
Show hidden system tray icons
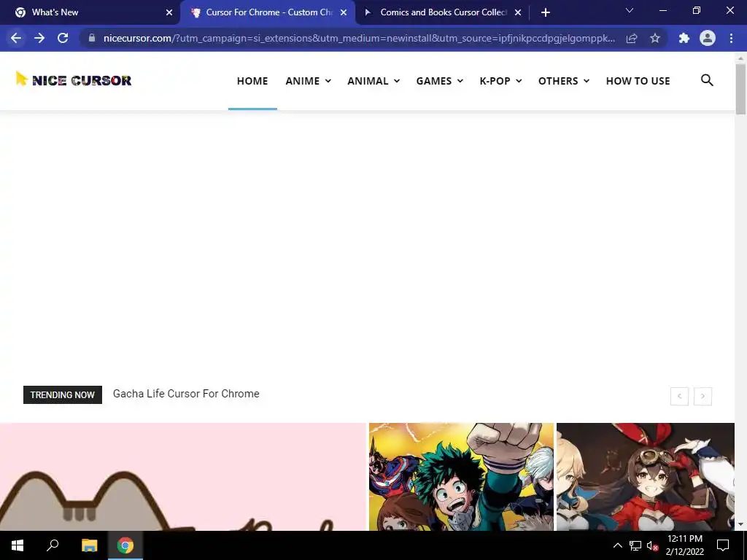coord(617,545)
